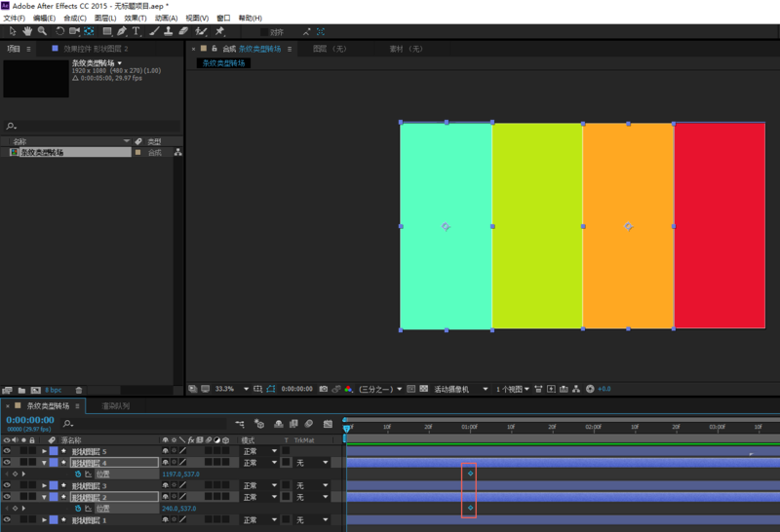The image size is (780, 532).
Task: Toggle position stopwatch for 形状图层 2
Action: tap(78, 509)
